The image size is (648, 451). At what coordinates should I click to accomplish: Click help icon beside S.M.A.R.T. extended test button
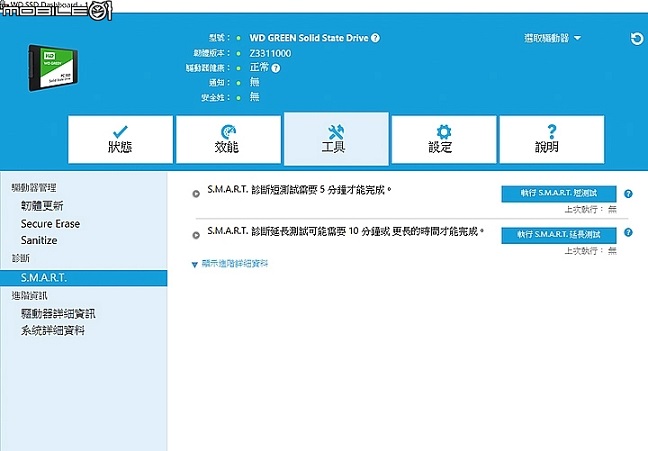[x=628, y=232]
